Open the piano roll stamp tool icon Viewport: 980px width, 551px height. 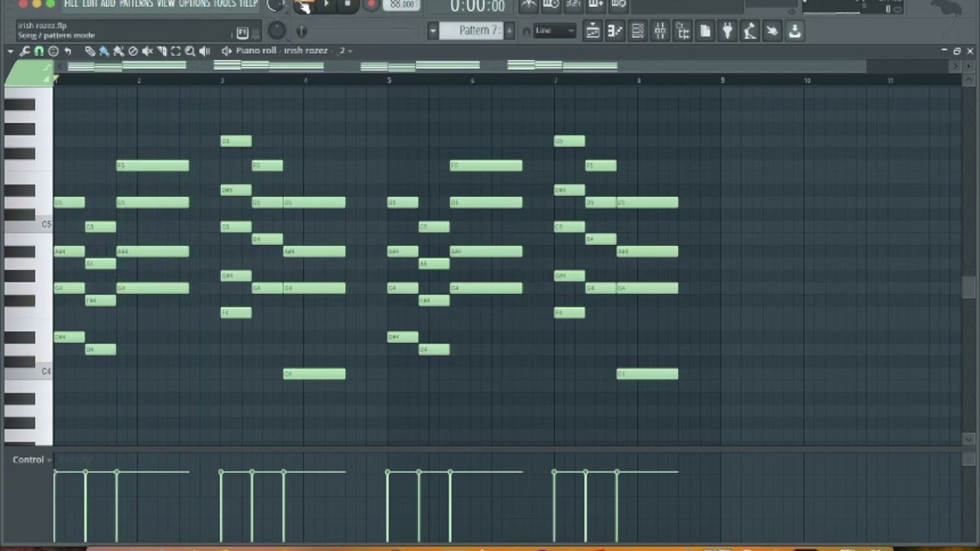[53, 51]
